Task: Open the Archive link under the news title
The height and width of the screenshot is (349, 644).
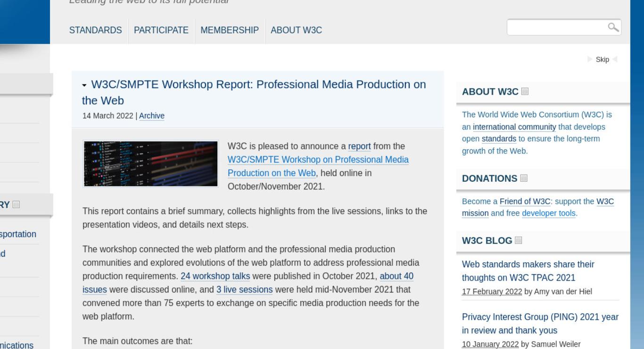Action: 152,116
